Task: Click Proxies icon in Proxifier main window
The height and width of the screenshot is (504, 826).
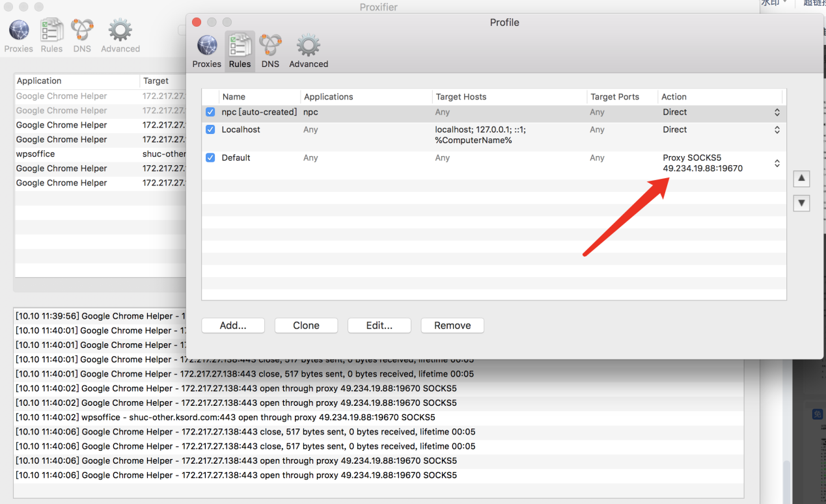Action: click(19, 36)
